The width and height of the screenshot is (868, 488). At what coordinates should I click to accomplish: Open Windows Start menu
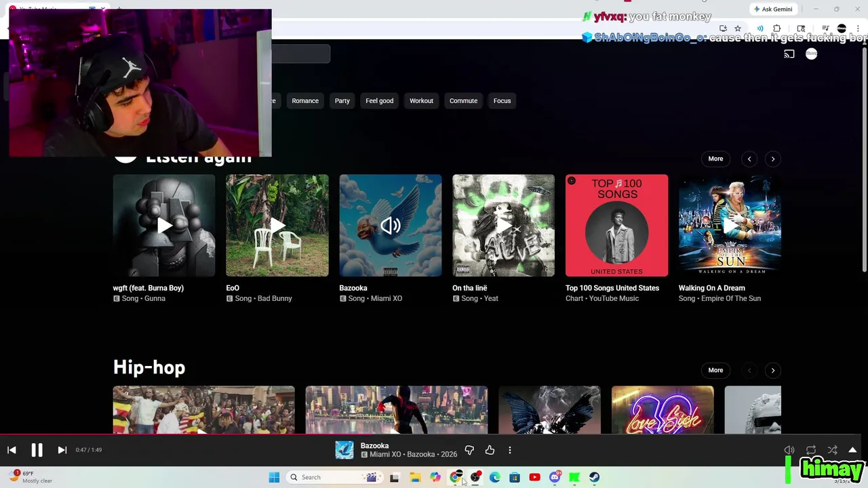pos(274,477)
